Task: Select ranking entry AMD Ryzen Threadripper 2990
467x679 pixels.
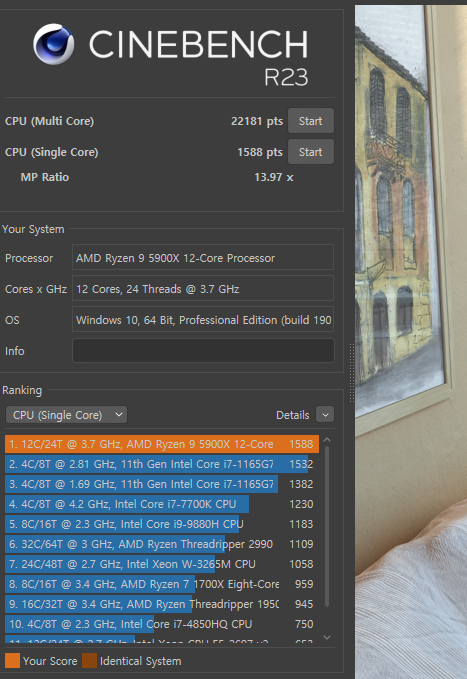Action: coord(162,544)
